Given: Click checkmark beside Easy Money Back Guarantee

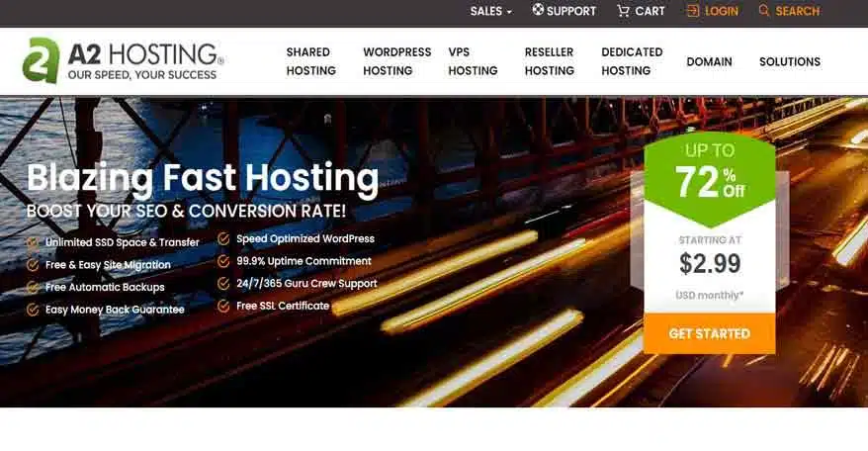Looking at the screenshot, I should pos(33,310).
